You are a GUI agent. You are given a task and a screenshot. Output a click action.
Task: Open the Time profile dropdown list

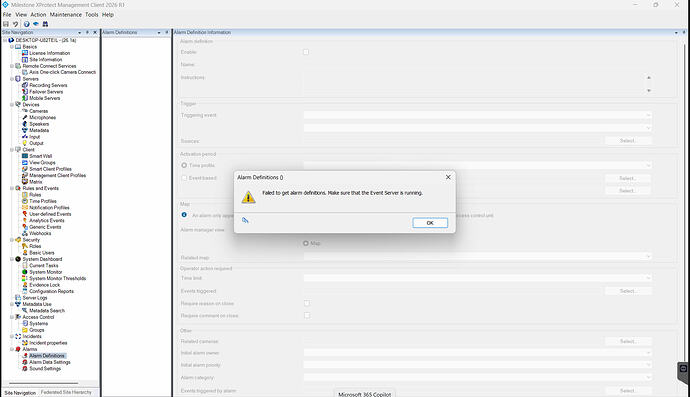(x=477, y=165)
